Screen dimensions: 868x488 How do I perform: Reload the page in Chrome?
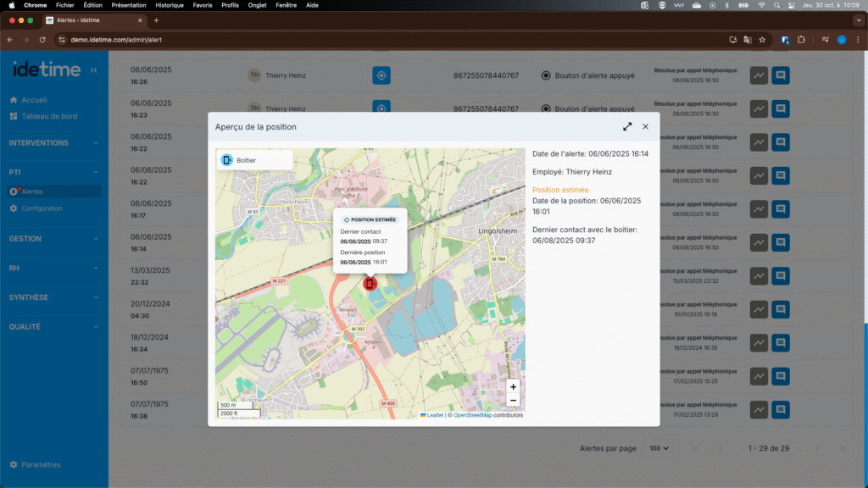(x=42, y=40)
